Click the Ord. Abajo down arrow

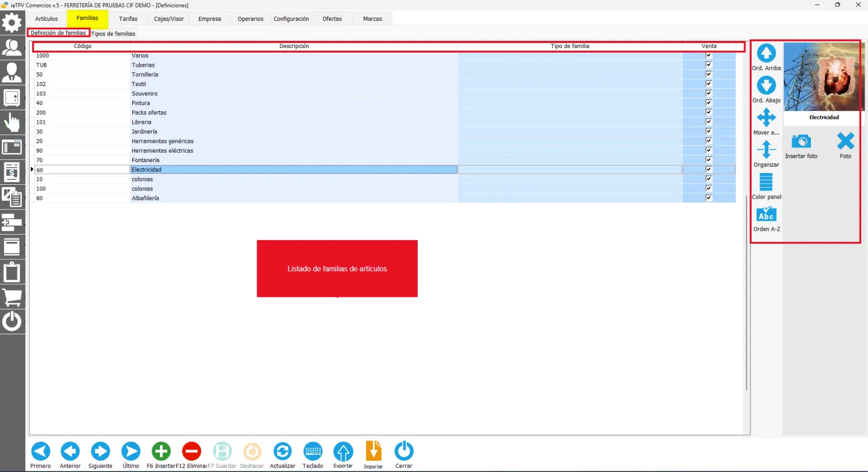point(766,85)
